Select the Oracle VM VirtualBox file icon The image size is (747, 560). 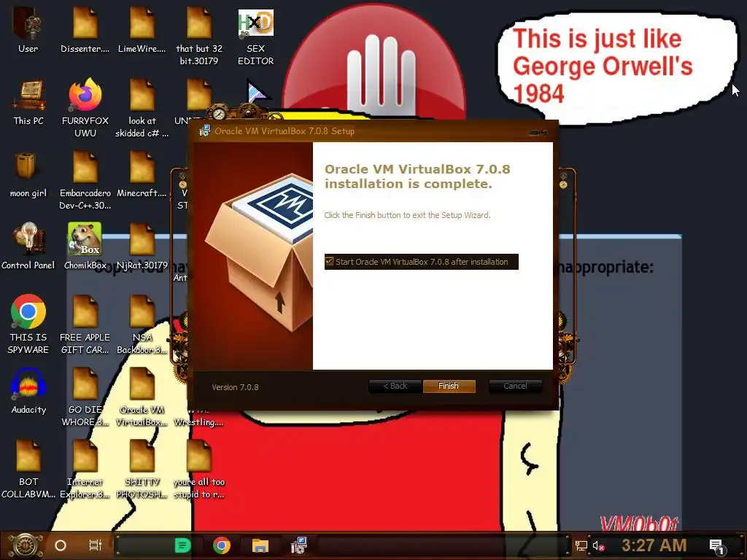(x=142, y=396)
